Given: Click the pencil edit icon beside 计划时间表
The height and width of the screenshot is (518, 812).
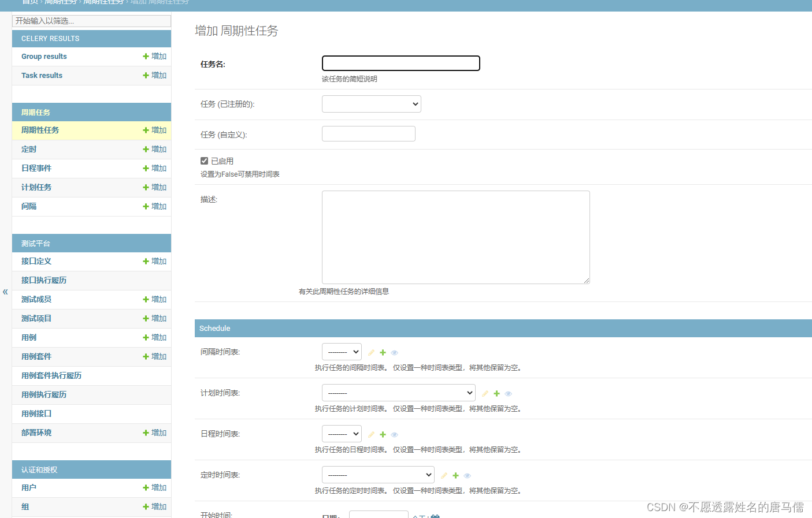Looking at the screenshot, I should click(x=484, y=393).
